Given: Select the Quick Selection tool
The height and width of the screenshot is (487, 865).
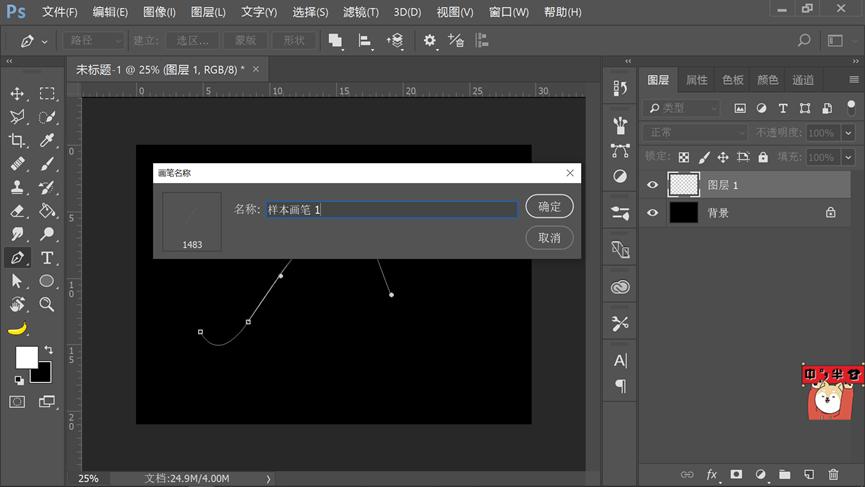Looking at the screenshot, I should pos(47,117).
